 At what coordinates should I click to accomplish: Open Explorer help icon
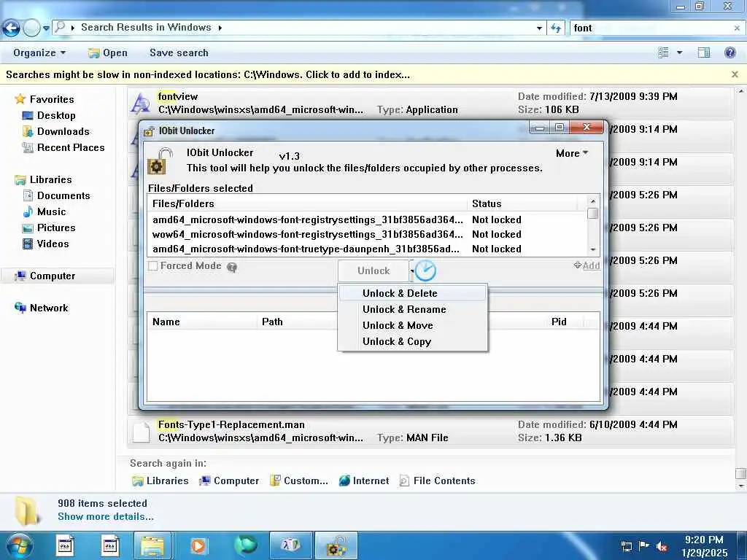pyautogui.click(x=729, y=52)
